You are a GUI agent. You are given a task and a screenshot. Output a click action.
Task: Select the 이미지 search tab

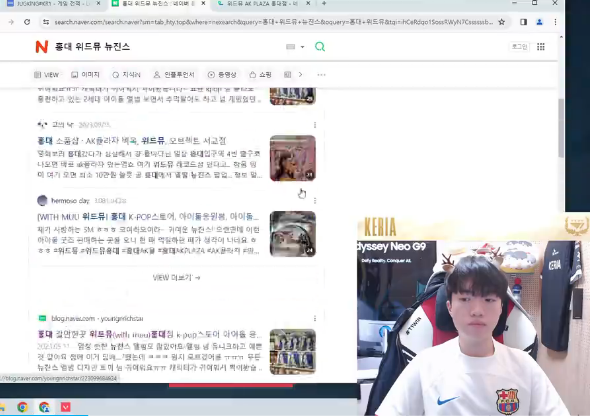(x=85, y=75)
